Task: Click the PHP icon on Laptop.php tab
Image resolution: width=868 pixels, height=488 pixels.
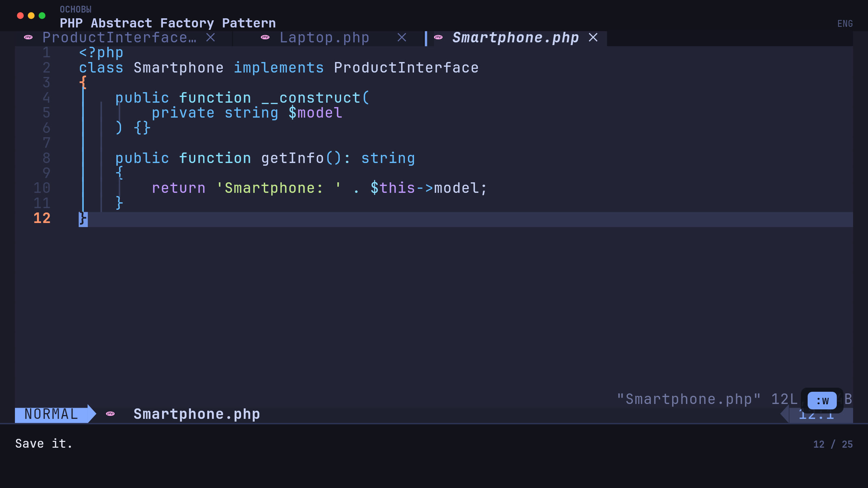Action: click(x=265, y=37)
